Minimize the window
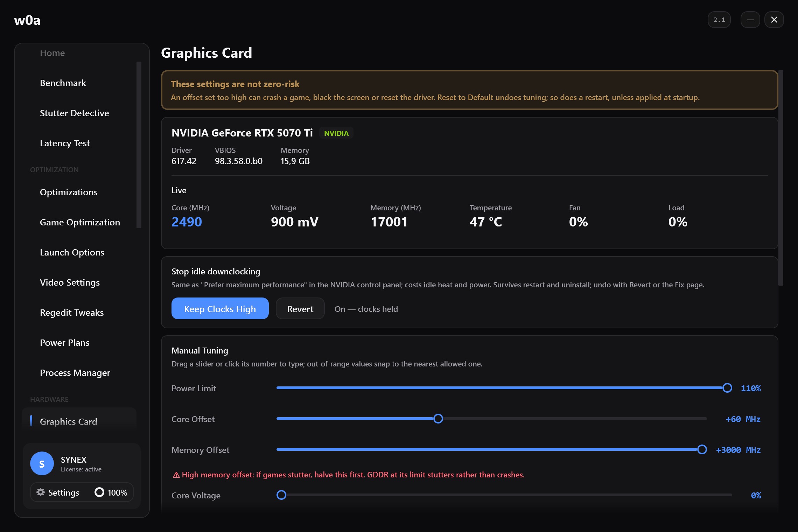Viewport: 798px width, 532px height. point(750,20)
